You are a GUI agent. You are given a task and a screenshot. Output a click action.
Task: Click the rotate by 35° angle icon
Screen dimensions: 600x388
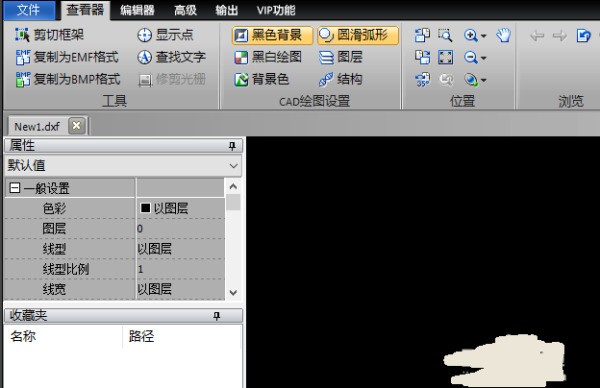422,80
